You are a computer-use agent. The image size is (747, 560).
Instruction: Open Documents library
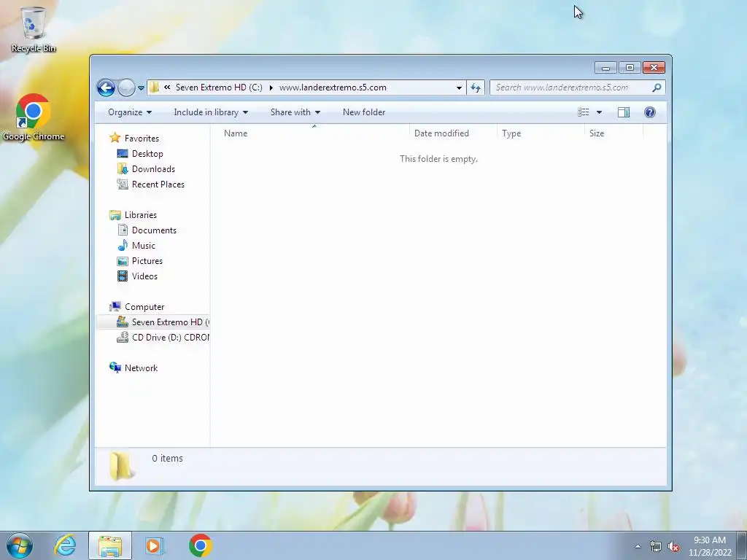[154, 230]
